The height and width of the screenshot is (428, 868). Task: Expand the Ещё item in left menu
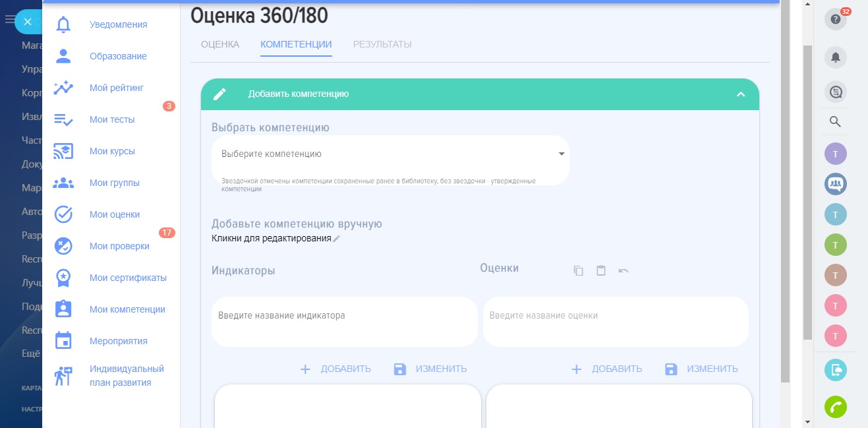31,353
